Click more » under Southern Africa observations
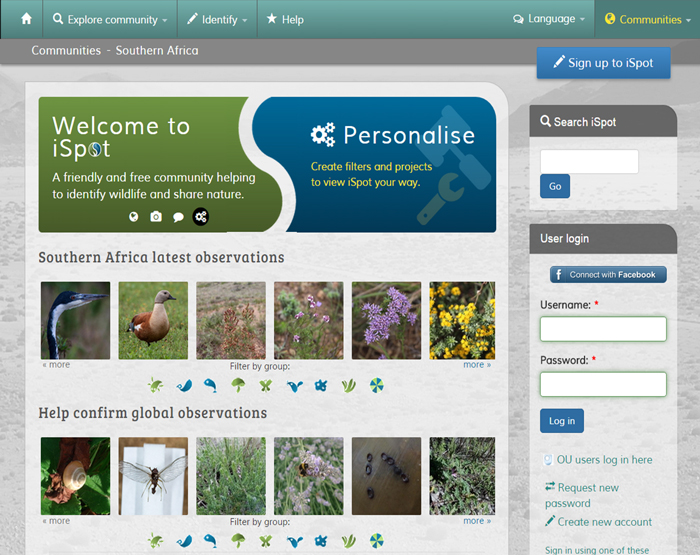Viewport: 700px width, 555px height. point(477,365)
